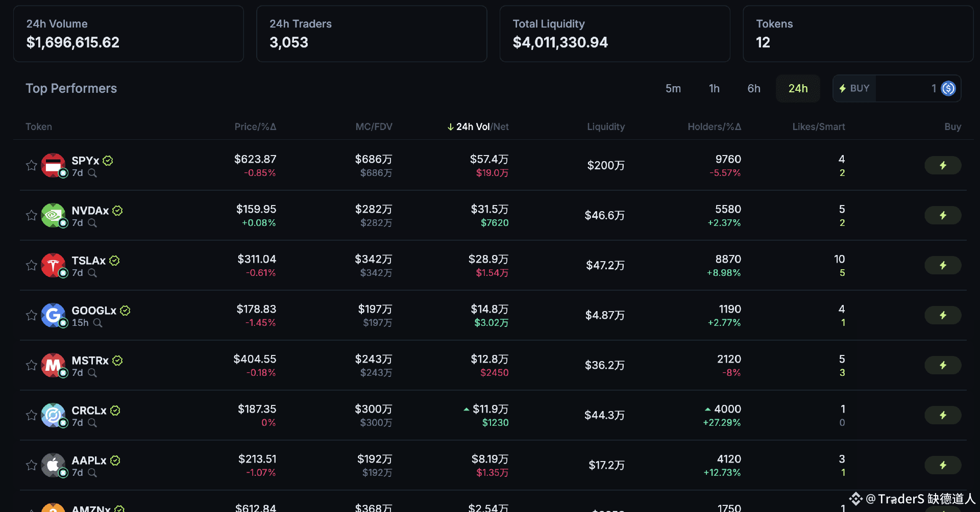The width and height of the screenshot is (980, 512).
Task: Search CRCLx using magnifier icon
Action: click(92, 423)
